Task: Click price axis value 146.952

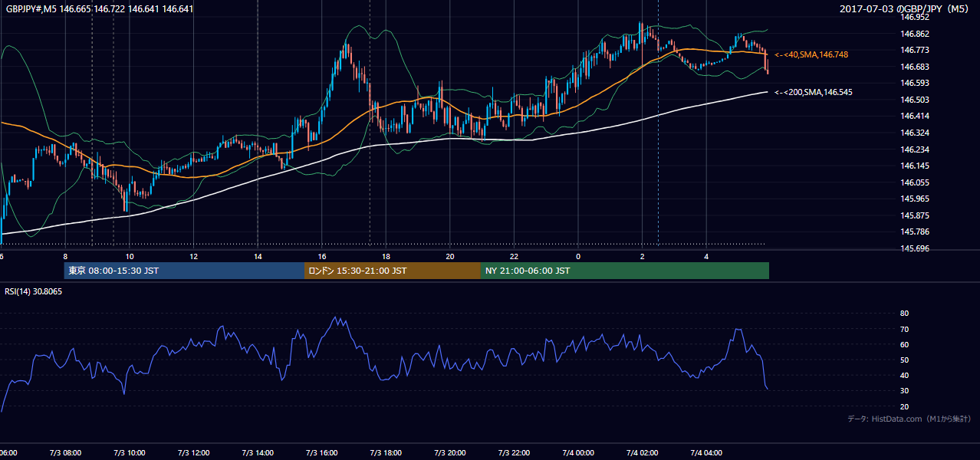Action: (914, 18)
